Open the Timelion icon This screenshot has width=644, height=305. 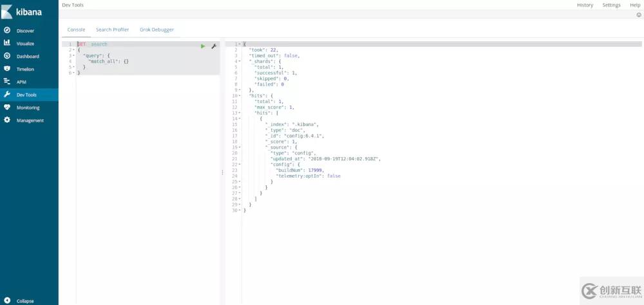[7, 69]
